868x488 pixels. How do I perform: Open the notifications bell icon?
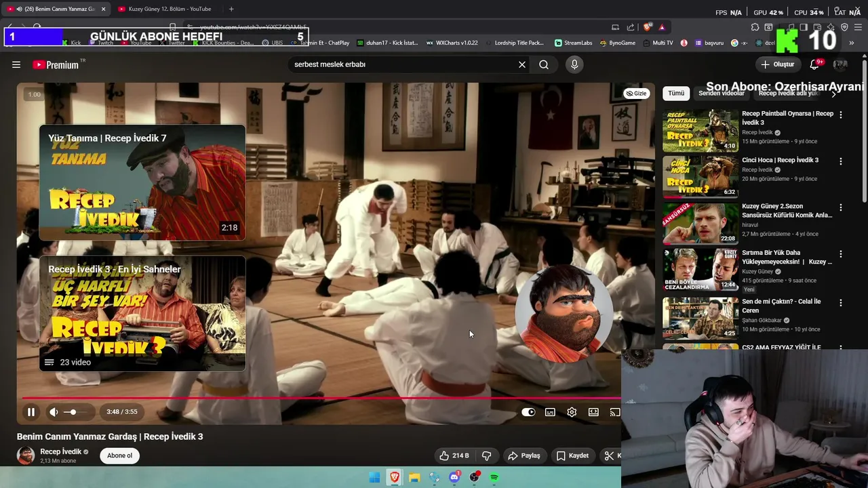[814, 64]
